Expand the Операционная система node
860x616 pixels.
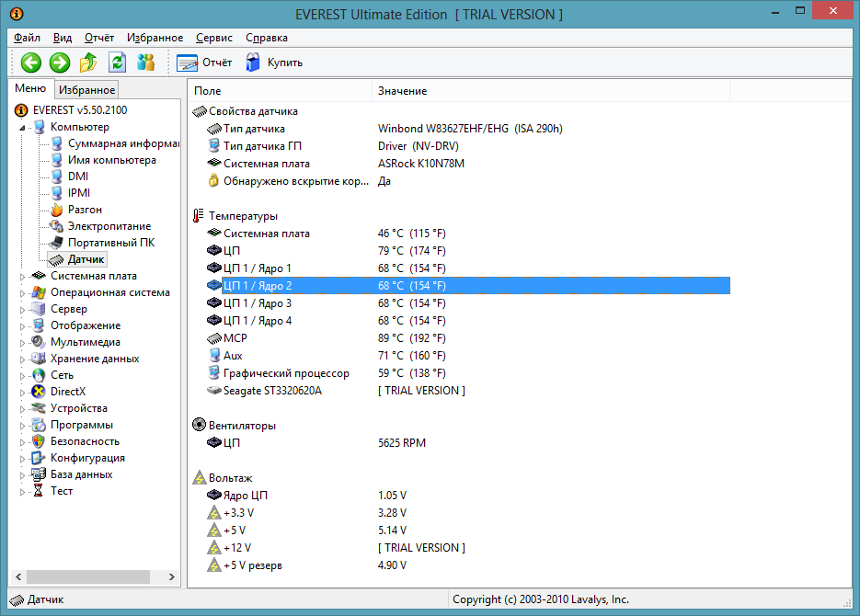[x=22, y=293]
